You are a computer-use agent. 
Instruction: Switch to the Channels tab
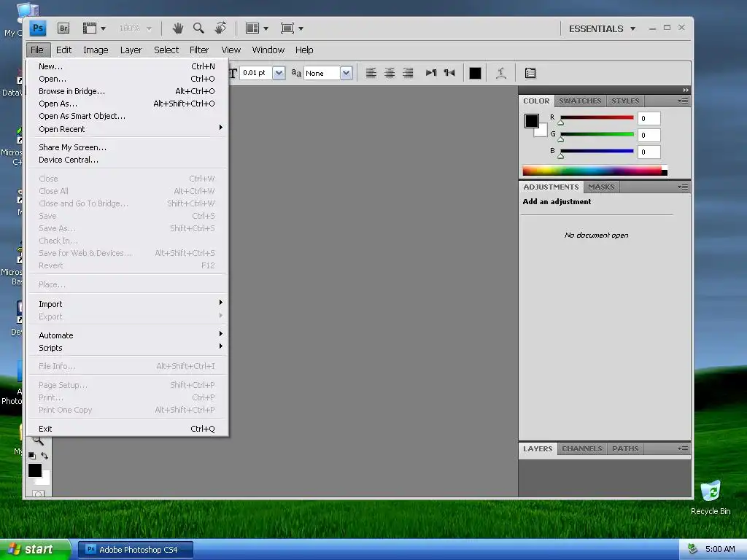click(581, 448)
